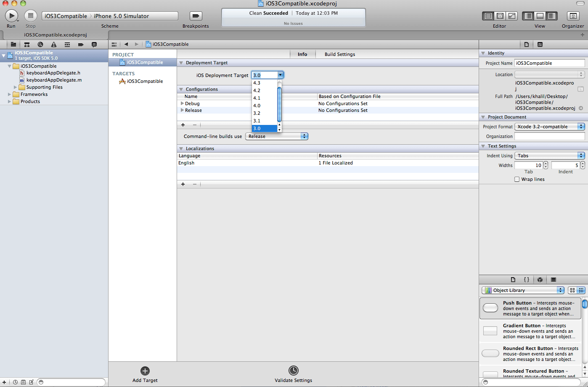
Task: Open related files menu in jump bar
Action: [114, 44]
